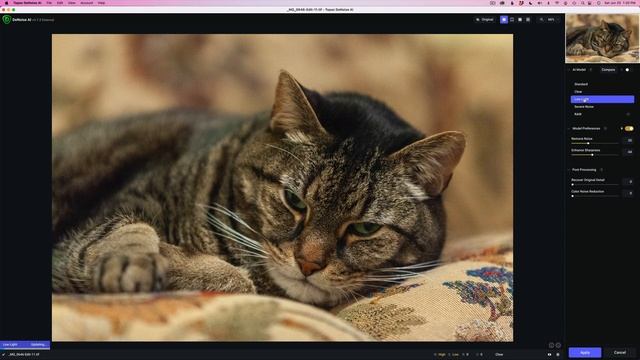Open the File menu
The height and width of the screenshot is (360, 640).
pos(49,3)
